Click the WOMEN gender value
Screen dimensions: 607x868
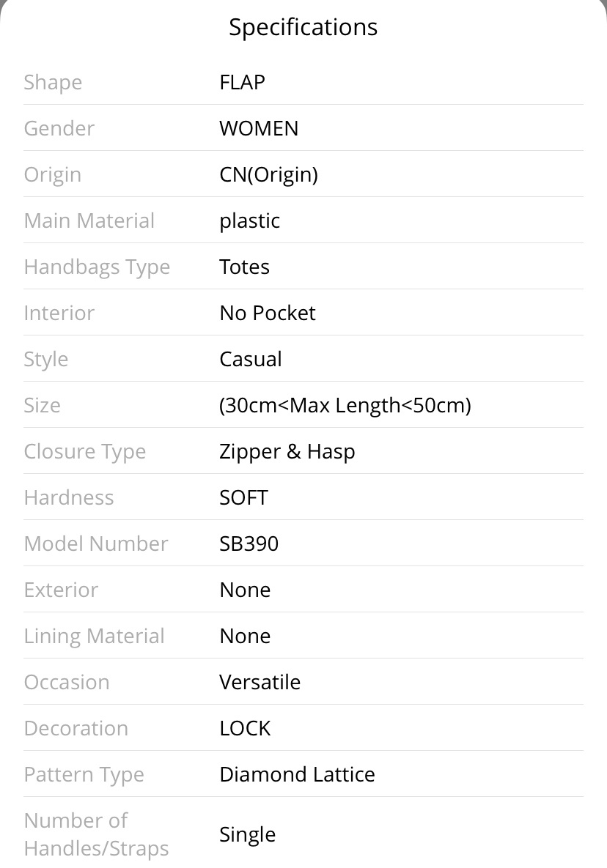tap(259, 128)
